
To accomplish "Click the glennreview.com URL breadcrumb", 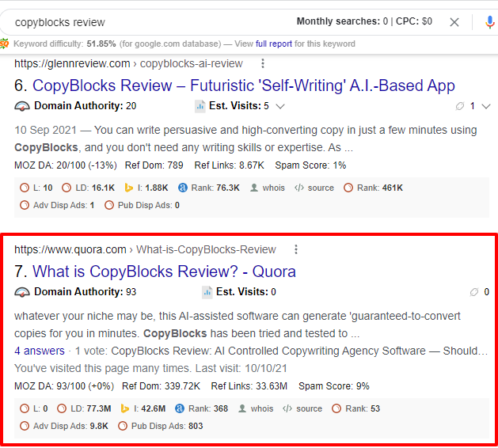I will 128,63.
